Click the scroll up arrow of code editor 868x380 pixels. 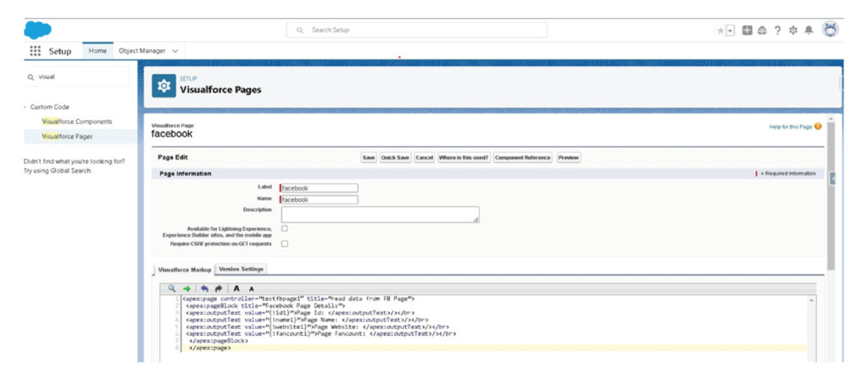coord(811,299)
